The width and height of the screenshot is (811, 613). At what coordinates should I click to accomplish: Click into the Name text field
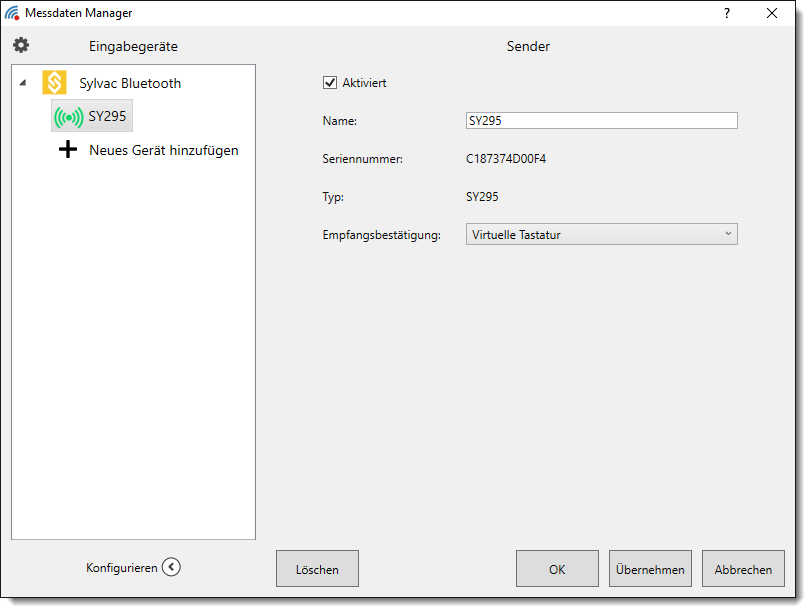coord(601,121)
